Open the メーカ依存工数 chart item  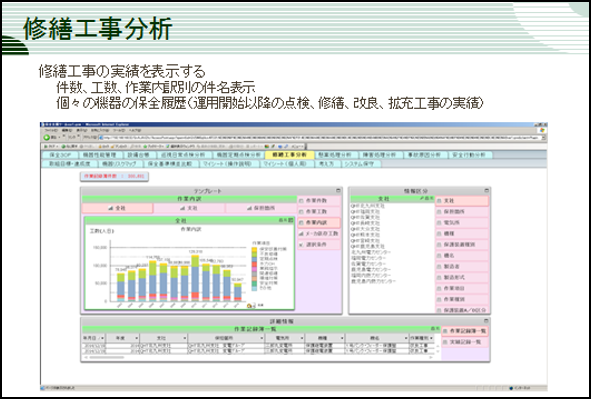(319, 234)
